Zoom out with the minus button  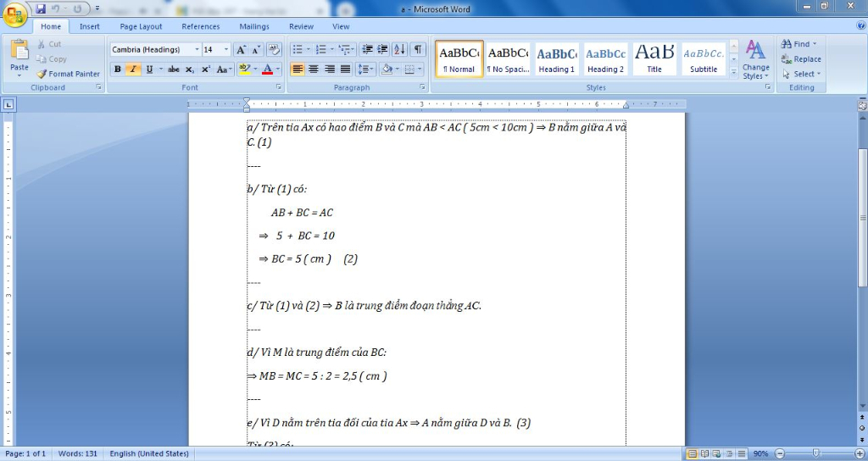780,454
